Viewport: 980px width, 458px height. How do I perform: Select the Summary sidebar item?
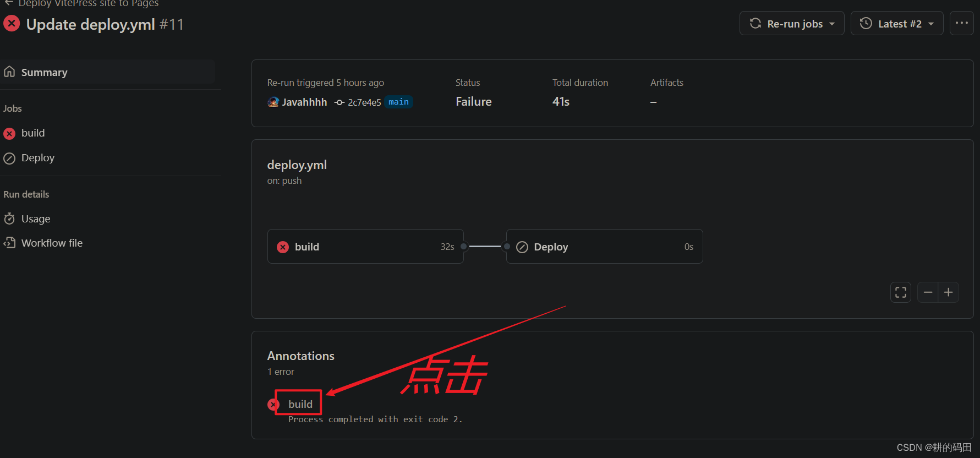pos(107,72)
